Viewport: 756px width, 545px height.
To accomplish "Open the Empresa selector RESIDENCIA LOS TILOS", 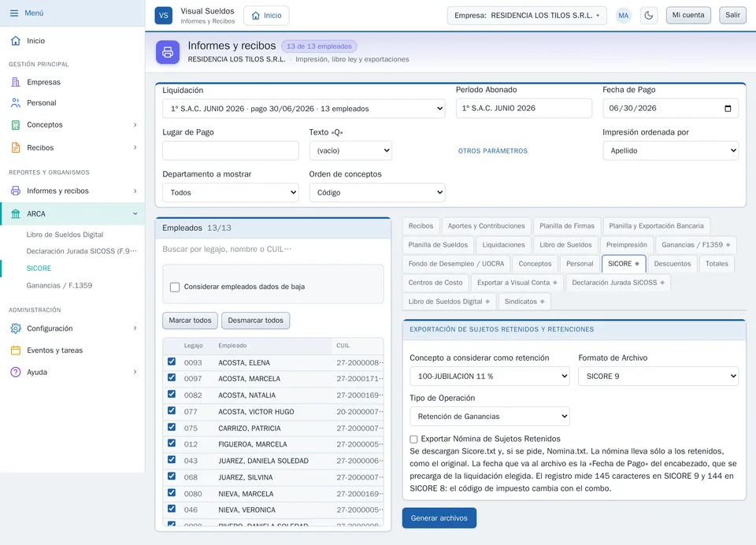I will pos(527,16).
